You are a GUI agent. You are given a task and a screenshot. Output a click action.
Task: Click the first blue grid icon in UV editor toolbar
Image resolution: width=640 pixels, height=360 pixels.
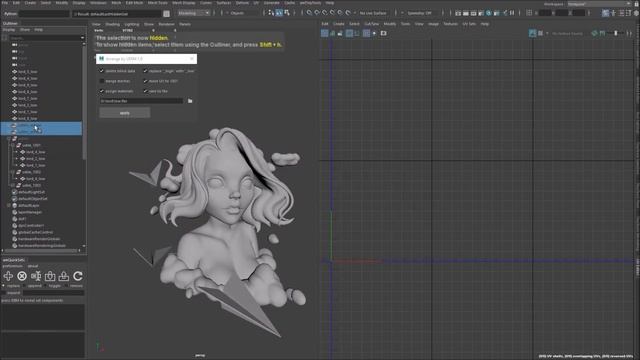coord(324,33)
